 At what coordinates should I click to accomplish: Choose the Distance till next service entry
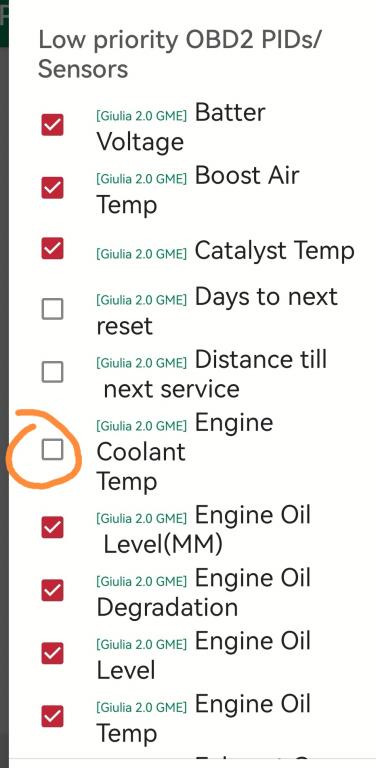tap(212, 375)
